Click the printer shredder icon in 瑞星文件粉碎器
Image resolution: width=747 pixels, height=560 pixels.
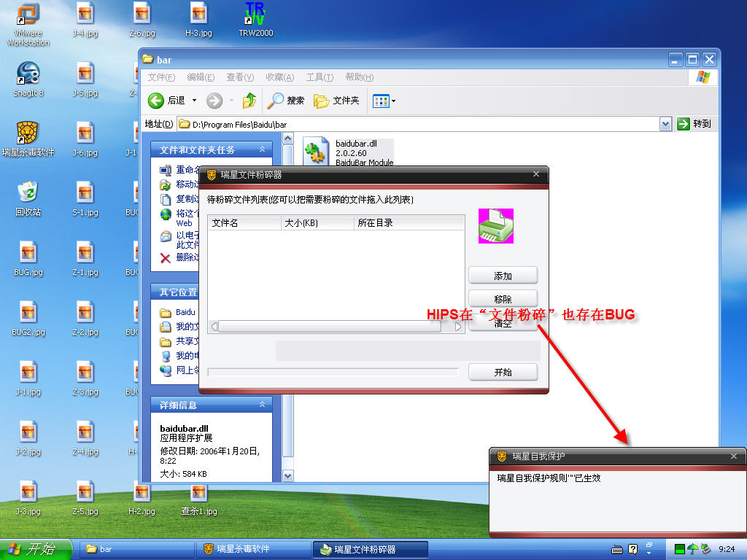coord(496,226)
